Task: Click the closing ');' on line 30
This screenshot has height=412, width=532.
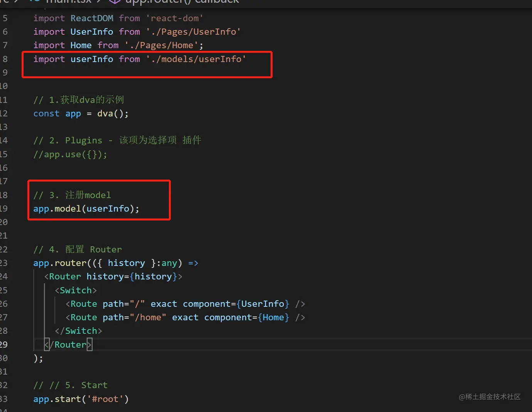Action: (38, 358)
